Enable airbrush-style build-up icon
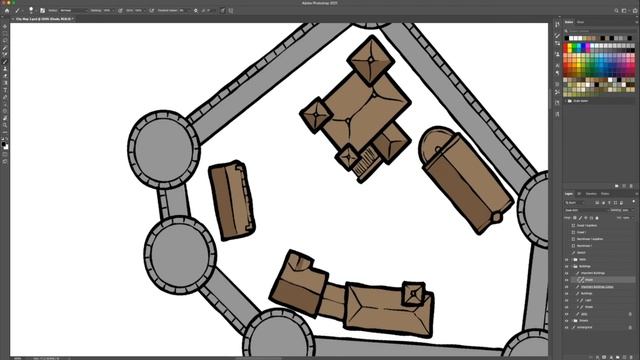640x360 pixels. click(151, 11)
